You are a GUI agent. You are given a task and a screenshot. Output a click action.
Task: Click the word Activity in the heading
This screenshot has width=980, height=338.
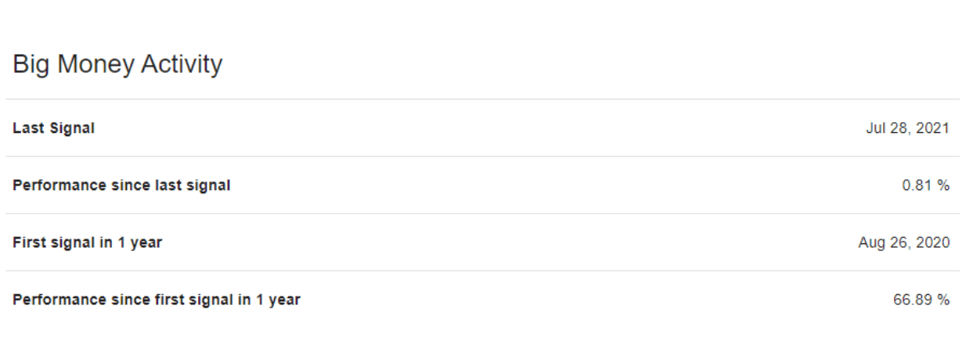point(181,65)
